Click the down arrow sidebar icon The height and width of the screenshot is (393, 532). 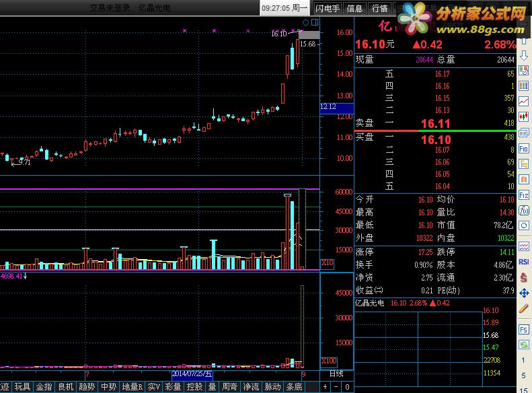pyautogui.click(x=524, y=56)
